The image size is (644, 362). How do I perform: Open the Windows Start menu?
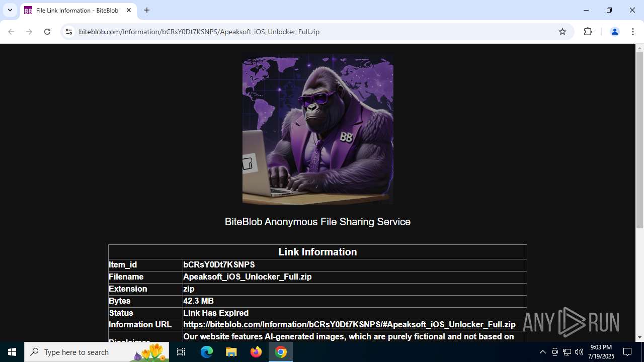tap(12, 352)
